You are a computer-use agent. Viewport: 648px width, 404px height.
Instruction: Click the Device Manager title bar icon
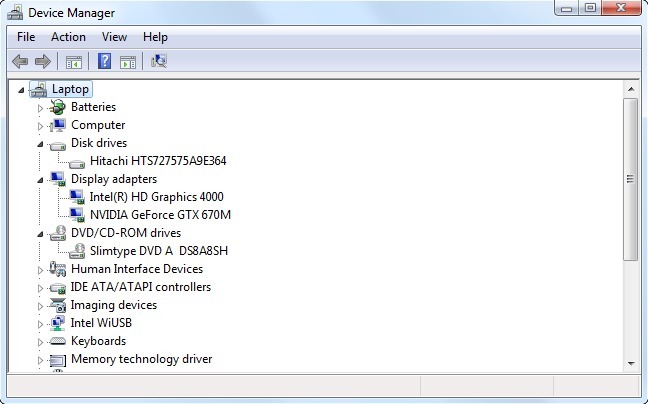point(15,12)
